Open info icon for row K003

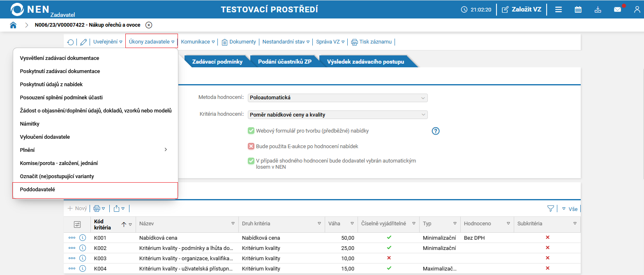click(82, 258)
